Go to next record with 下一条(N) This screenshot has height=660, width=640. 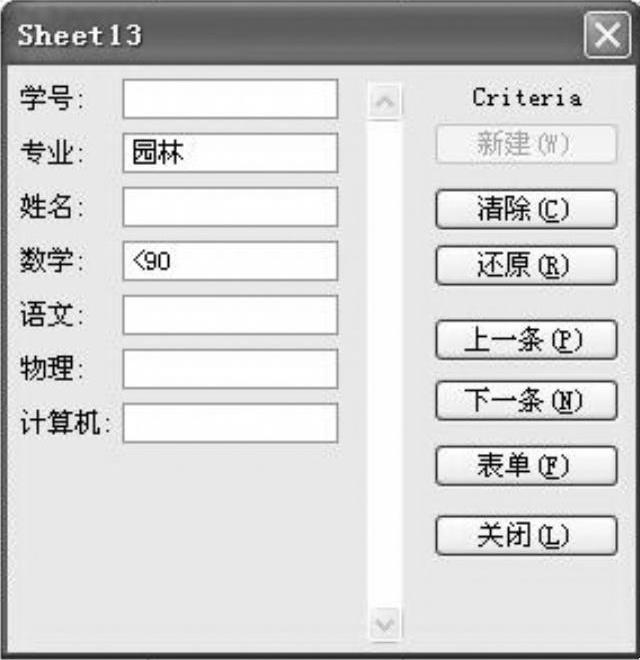526,400
